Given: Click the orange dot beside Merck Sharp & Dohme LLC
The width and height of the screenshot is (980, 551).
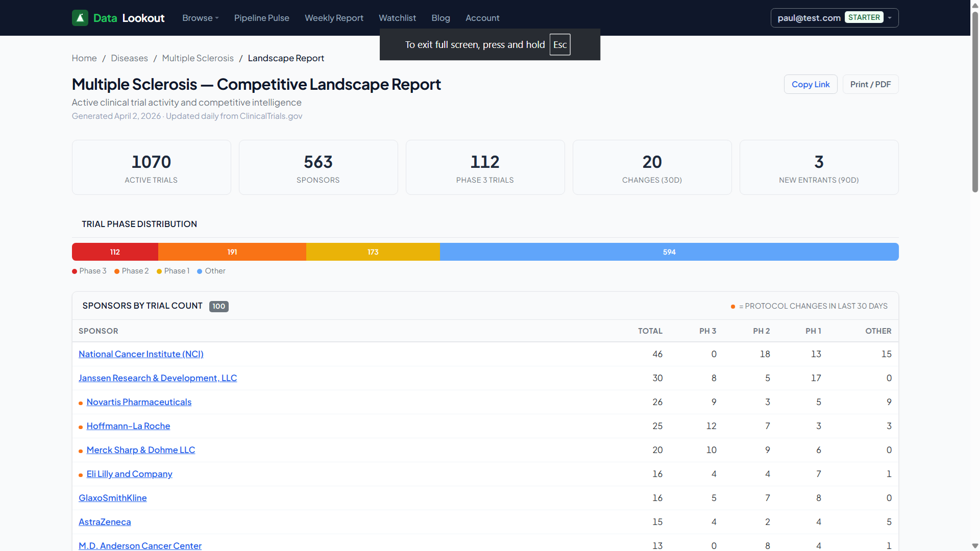Looking at the screenshot, I should coord(80,451).
